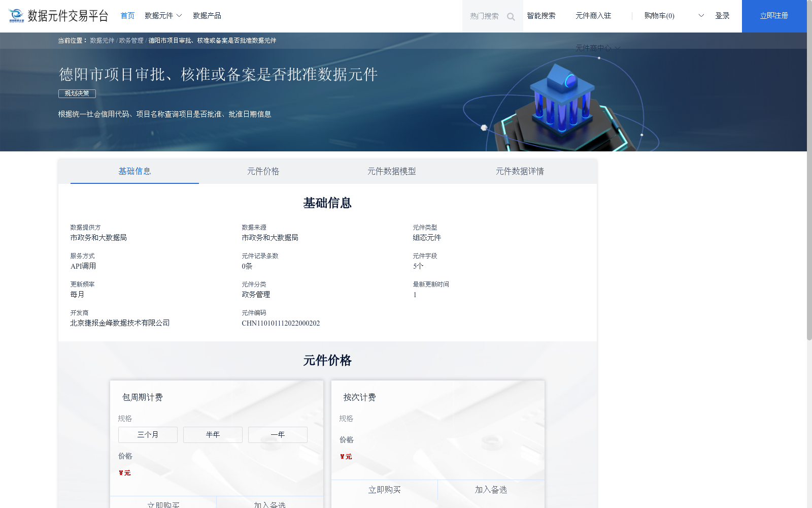
Task: Click the 立即注册 button
Action: [x=774, y=16]
